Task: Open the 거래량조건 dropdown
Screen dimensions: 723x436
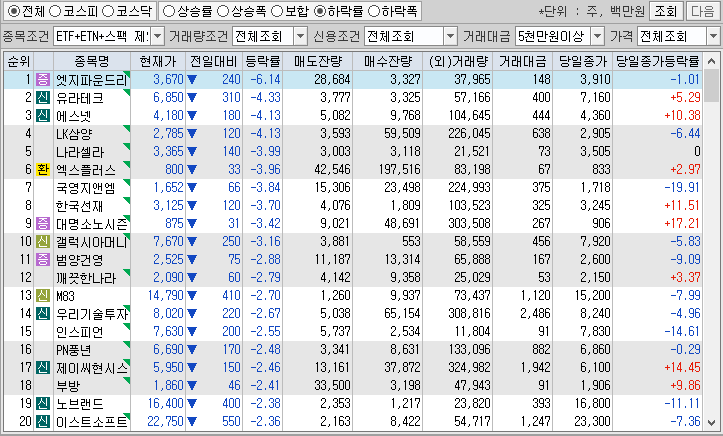Action: coord(300,36)
